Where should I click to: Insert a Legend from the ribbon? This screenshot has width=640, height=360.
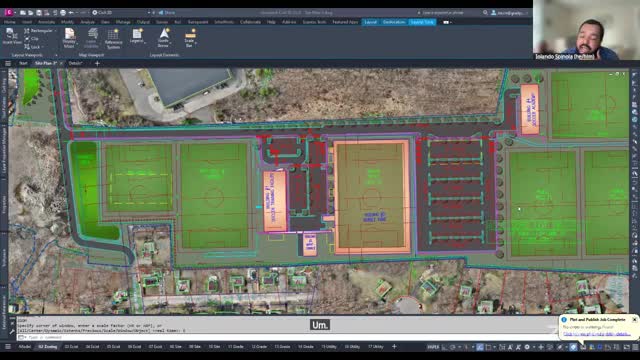point(137,36)
